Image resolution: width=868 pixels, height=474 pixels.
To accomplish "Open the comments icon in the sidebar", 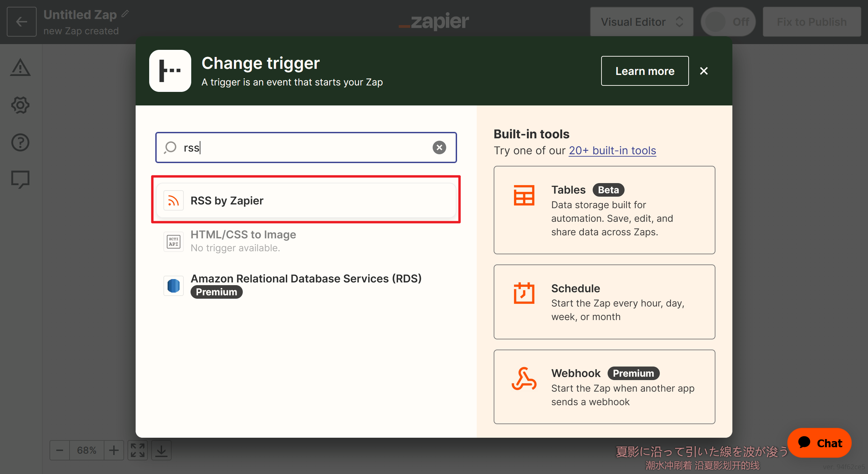I will (20, 179).
